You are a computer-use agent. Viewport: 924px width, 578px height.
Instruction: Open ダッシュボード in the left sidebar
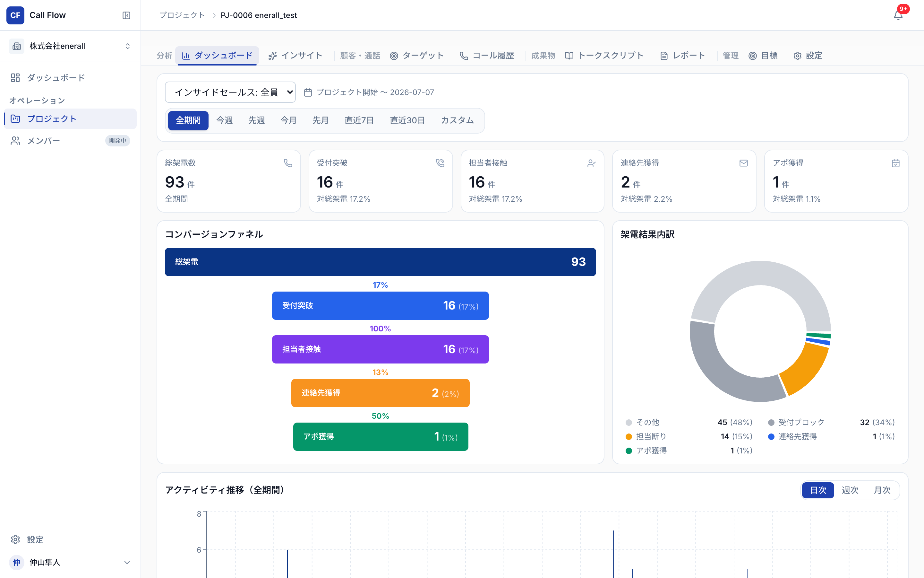point(70,78)
